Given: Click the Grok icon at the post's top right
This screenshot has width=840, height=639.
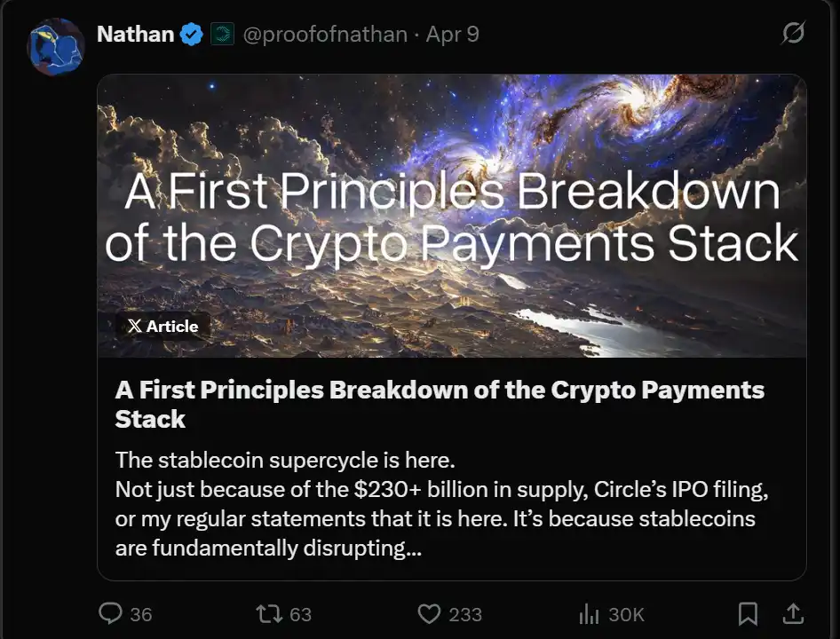Looking at the screenshot, I should pos(793,34).
